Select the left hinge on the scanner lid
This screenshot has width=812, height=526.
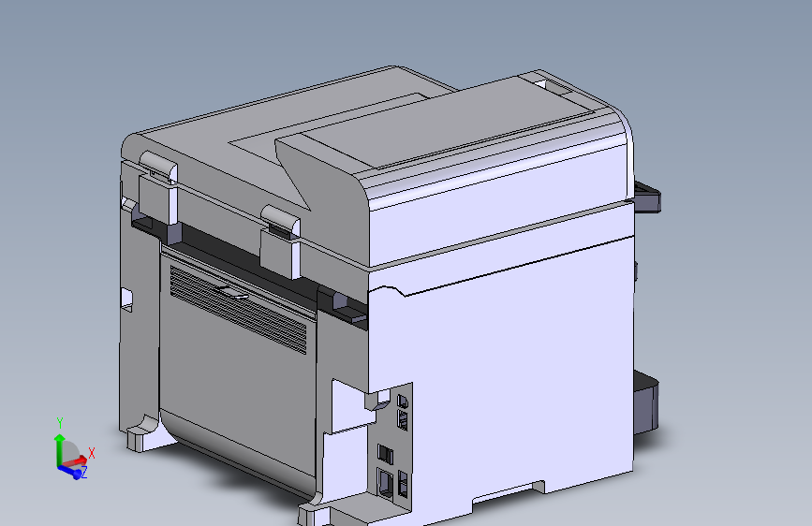pyautogui.click(x=158, y=187)
